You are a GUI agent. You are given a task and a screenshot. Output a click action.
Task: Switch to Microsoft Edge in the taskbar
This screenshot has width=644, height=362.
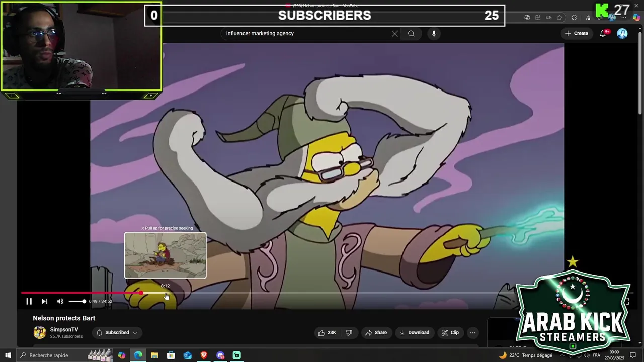pos(138,355)
